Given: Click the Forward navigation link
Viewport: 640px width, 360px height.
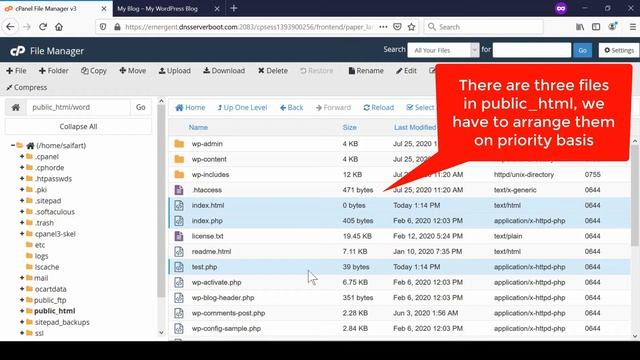Looking at the screenshot, I should click(x=333, y=108).
